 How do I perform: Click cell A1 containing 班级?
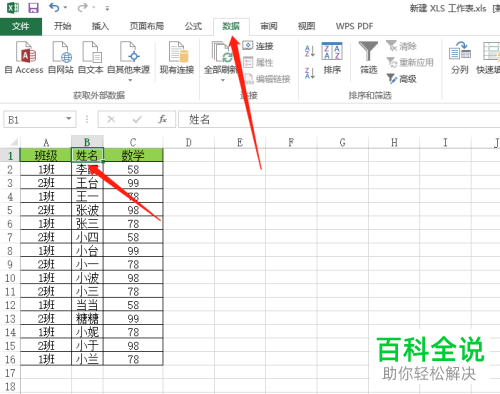[46, 155]
